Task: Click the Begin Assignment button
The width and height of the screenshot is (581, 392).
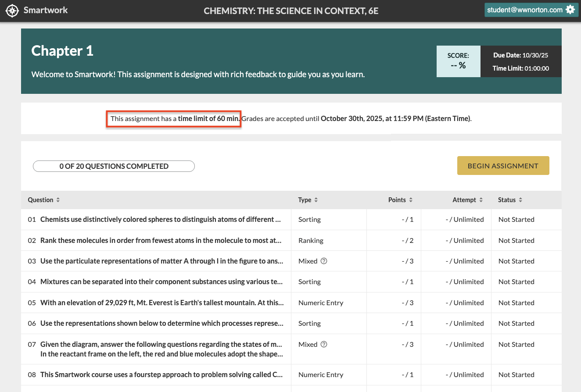Action: pyautogui.click(x=503, y=166)
